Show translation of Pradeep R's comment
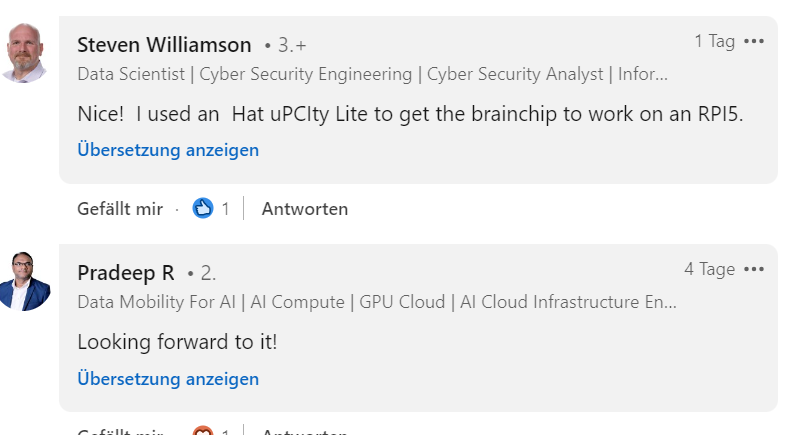Viewport: 790px width, 435px height. 168,379
